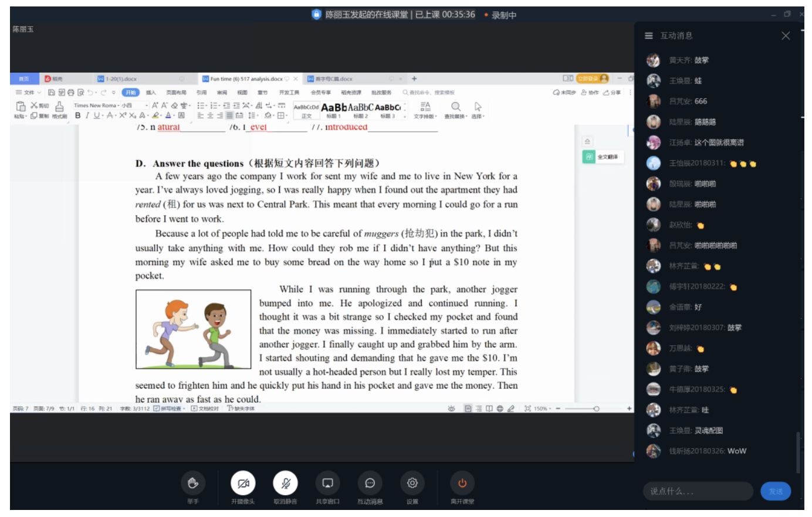Click the WPS paste (粘贴) clipboard icon

[x=21, y=106]
